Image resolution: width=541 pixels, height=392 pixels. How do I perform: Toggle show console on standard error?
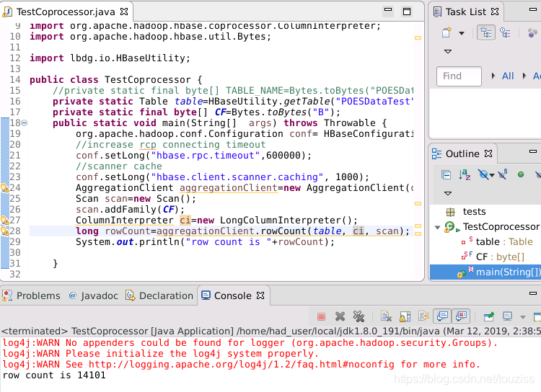pos(461,316)
